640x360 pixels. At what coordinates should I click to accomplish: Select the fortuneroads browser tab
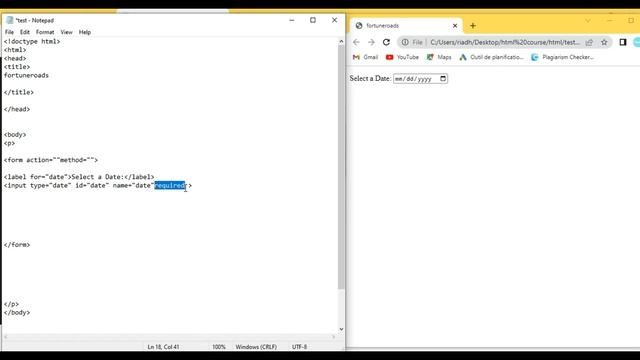point(406,26)
